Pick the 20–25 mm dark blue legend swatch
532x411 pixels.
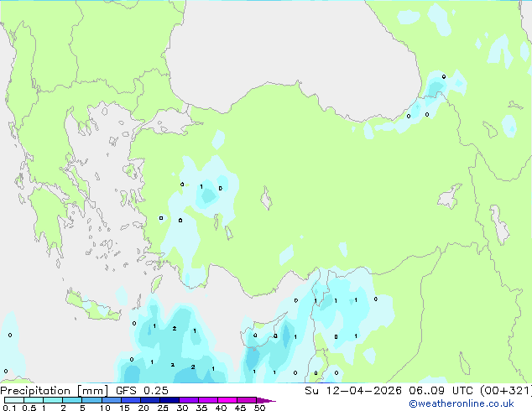tap(150, 400)
